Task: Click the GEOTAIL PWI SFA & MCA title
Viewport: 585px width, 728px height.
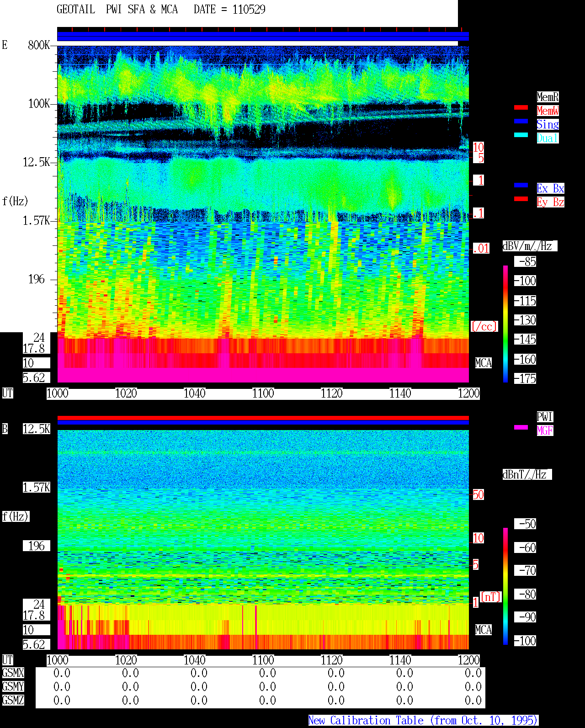Action: [x=117, y=10]
